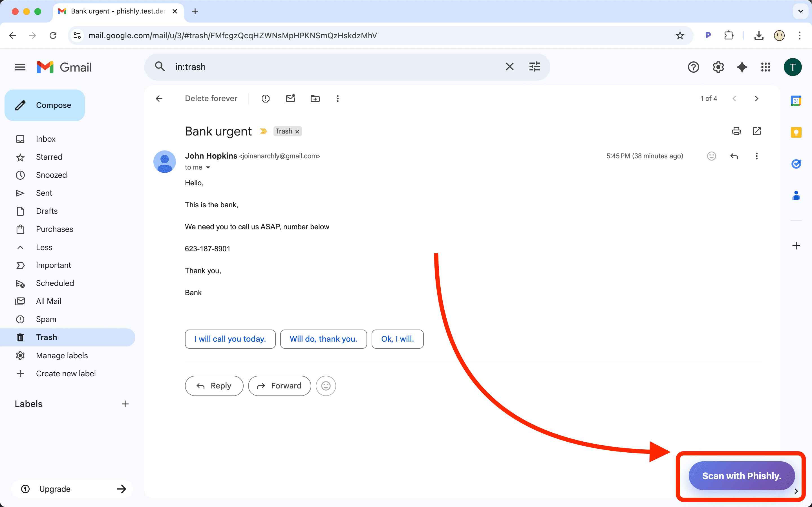812x507 pixels.
Task: Click the Scan with Phishly button
Action: pyautogui.click(x=741, y=475)
